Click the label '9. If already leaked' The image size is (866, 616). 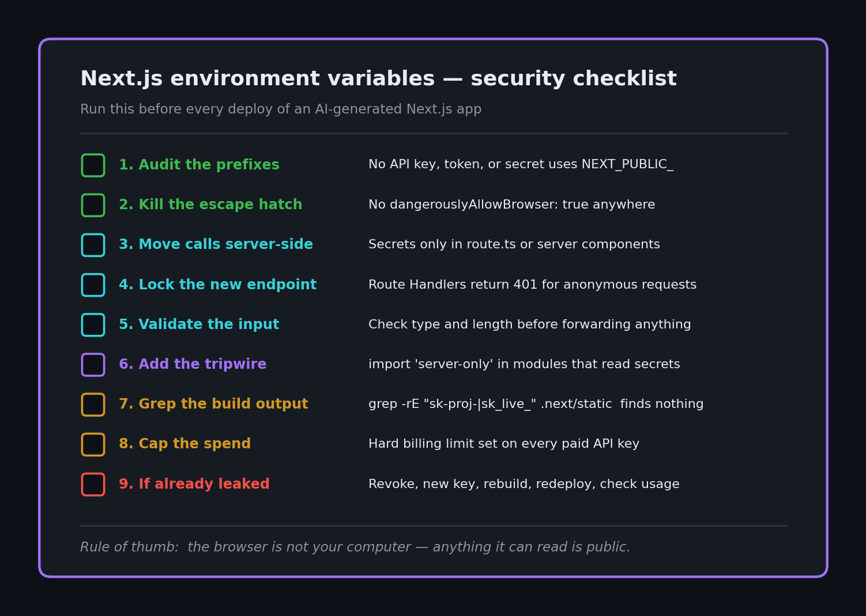[194, 485]
